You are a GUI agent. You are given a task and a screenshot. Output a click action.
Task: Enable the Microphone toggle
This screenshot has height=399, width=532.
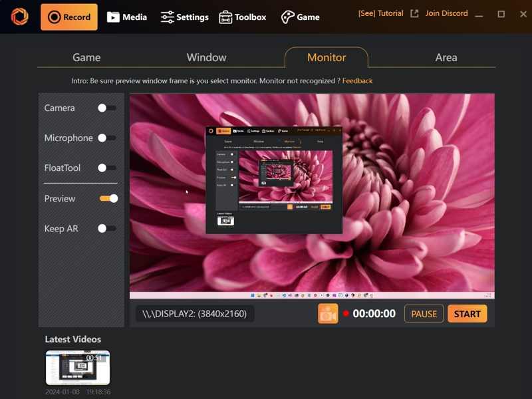pyautogui.click(x=107, y=138)
